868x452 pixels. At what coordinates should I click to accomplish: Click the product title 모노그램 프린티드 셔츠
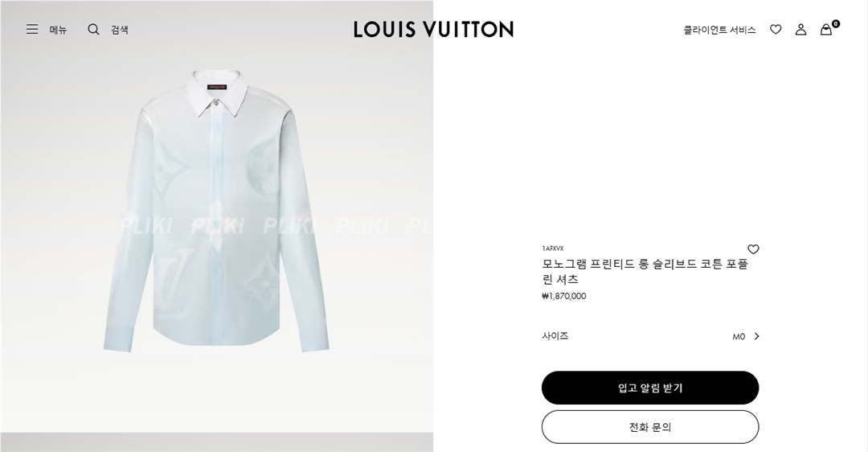[645, 271]
